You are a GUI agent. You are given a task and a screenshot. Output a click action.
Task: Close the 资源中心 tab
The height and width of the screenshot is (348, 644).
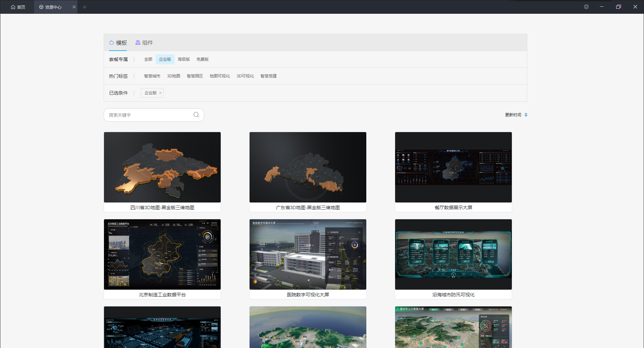74,7
